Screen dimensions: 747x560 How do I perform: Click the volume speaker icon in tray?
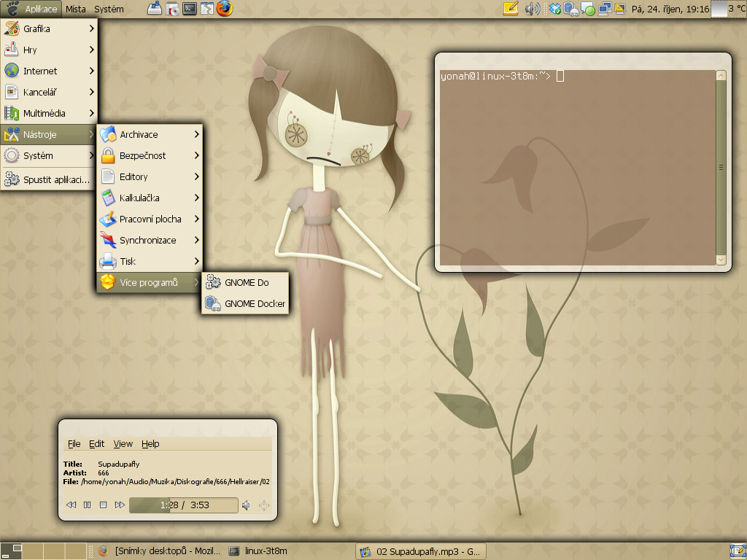[x=532, y=9]
